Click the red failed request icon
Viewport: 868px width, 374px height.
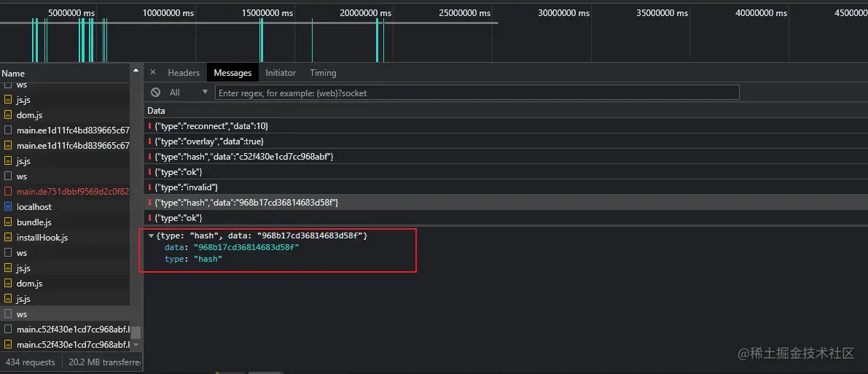pyautogui.click(x=8, y=192)
